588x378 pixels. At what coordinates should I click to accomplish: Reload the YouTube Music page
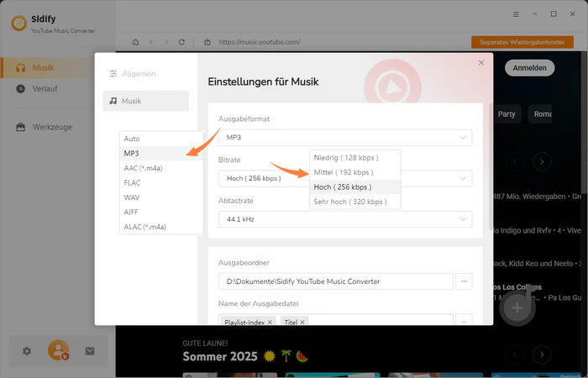181,42
